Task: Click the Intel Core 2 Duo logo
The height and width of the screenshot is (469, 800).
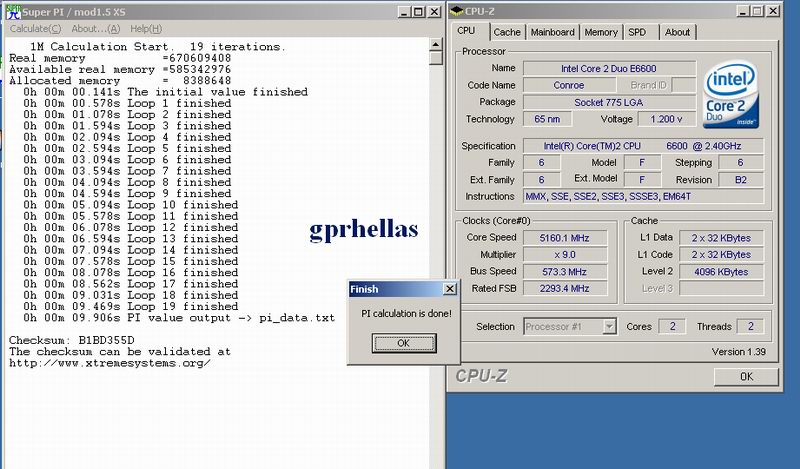Action: pos(731,94)
